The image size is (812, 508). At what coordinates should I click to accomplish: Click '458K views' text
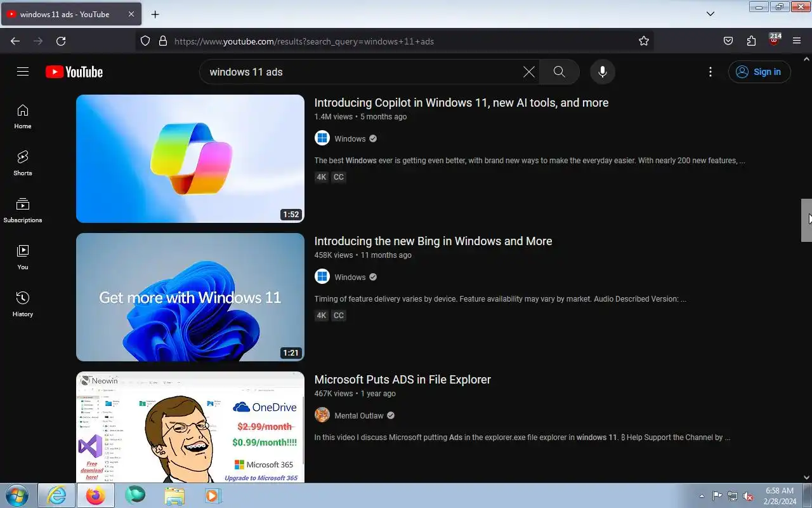click(x=334, y=255)
